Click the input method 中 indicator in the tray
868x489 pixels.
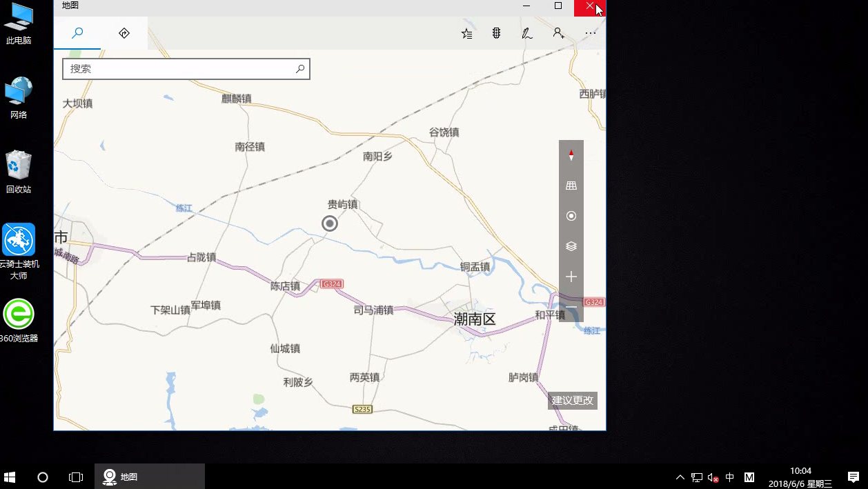729,477
